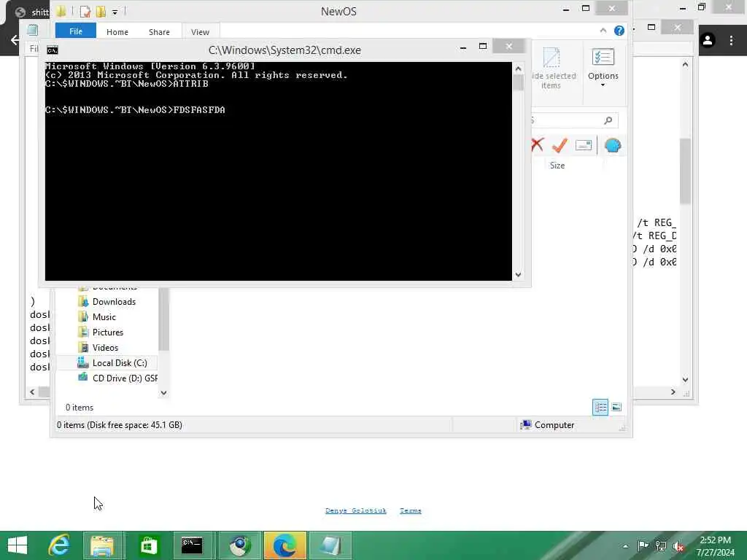This screenshot has height=560, width=747.
Task: Click the search magnifier in Explorer search box
Action: point(608,120)
